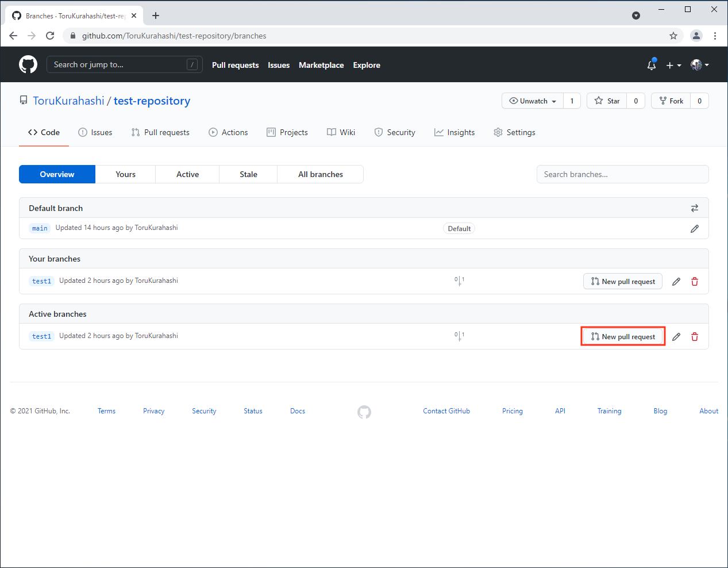
Task: Open Explore in header
Action: 367,65
